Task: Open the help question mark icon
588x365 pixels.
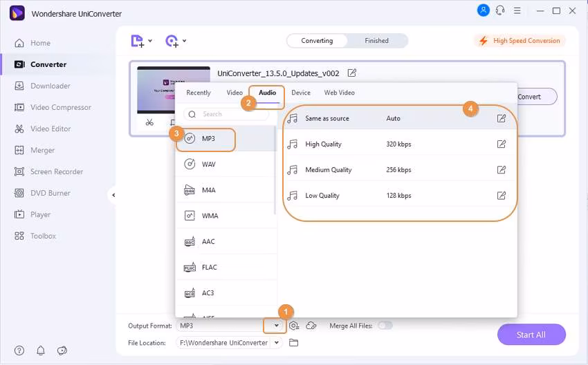Action: [x=19, y=350]
